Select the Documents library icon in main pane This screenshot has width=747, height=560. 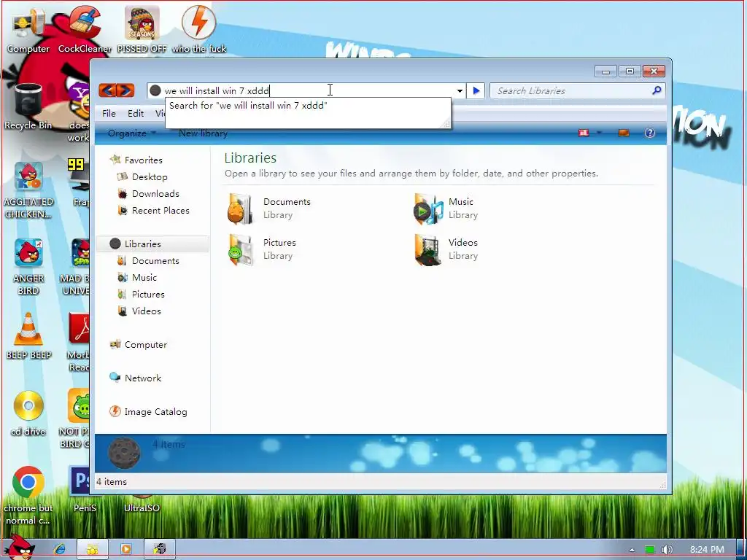(x=239, y=209)
